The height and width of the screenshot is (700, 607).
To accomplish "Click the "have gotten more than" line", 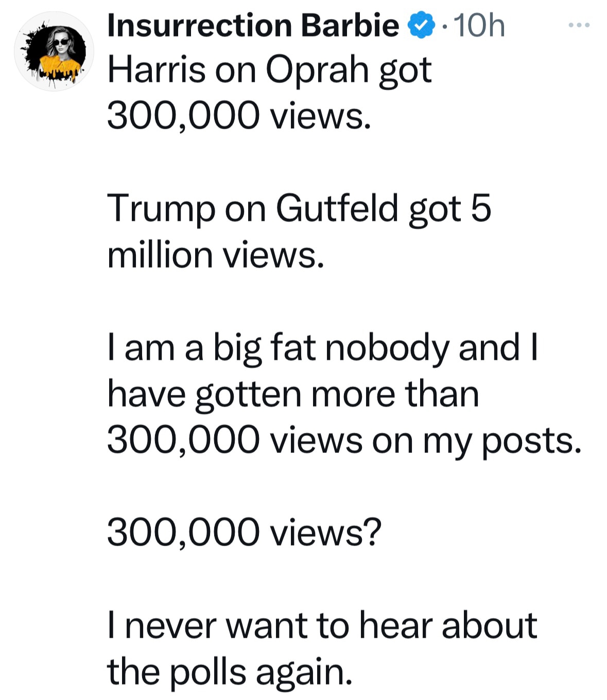I will (x=293, y=395).
